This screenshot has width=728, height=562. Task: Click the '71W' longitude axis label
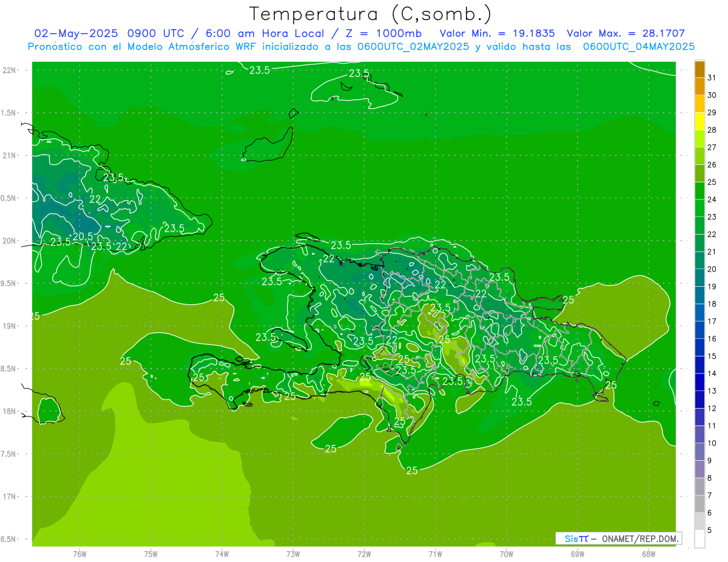[x=435, y=554]
